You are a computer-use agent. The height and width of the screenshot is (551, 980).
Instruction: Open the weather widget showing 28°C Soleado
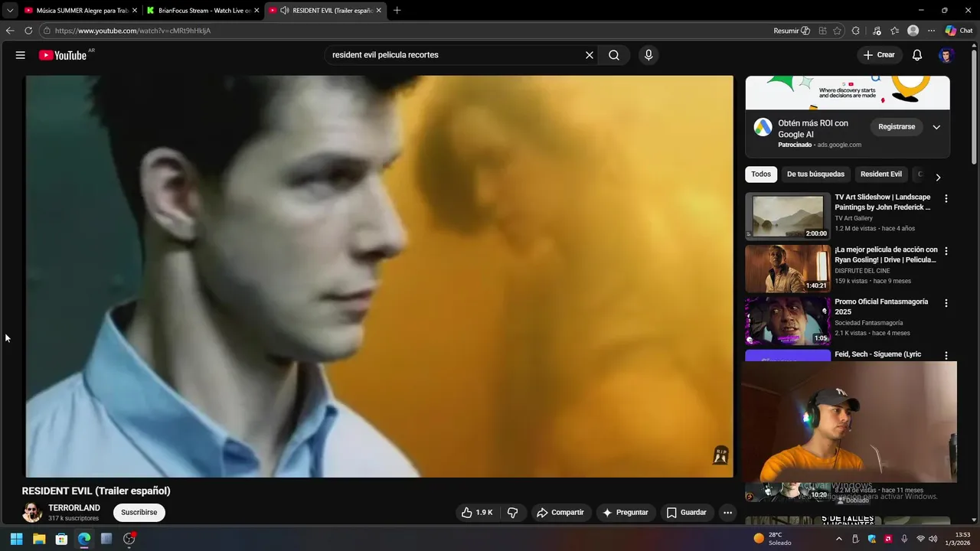point(773,539)
